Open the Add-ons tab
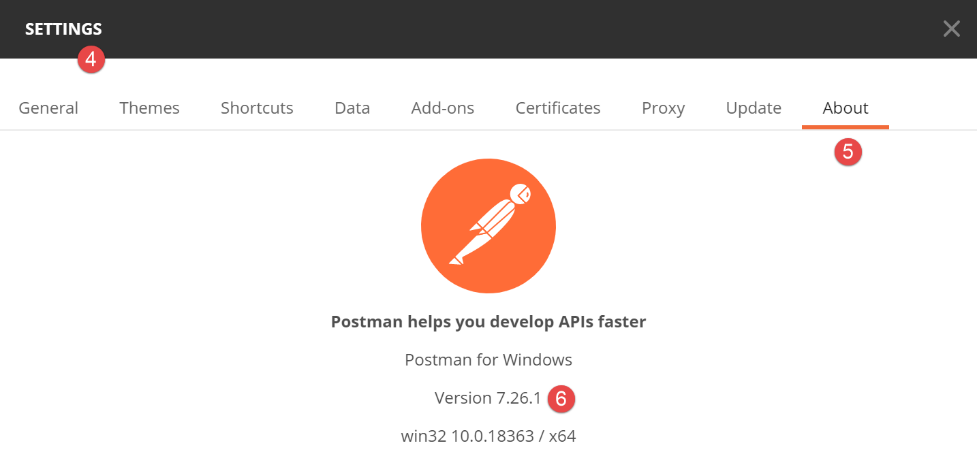Screen dimensions: 977x454 tap(442, 108)
